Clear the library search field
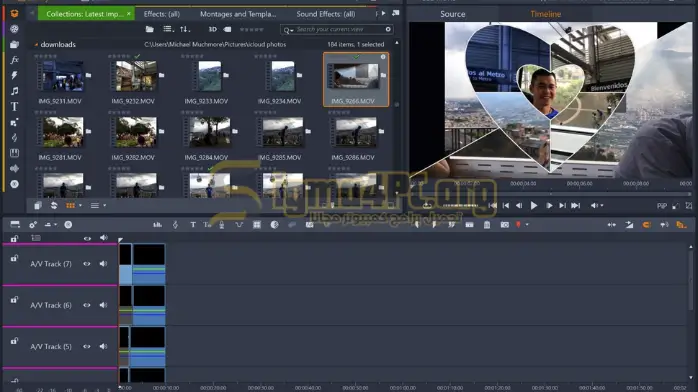The height and width of the screenshot is (392, 698). point(388,29)
